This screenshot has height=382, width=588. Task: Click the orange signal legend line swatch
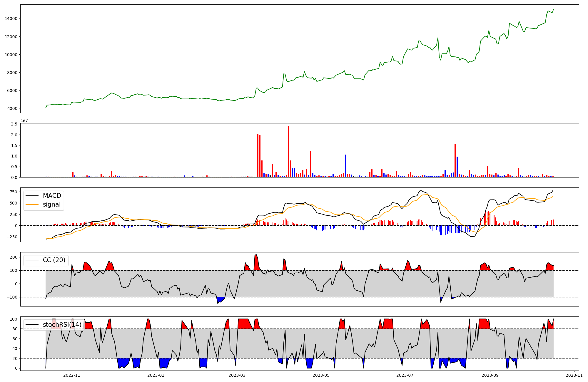[x=32, y=205]
